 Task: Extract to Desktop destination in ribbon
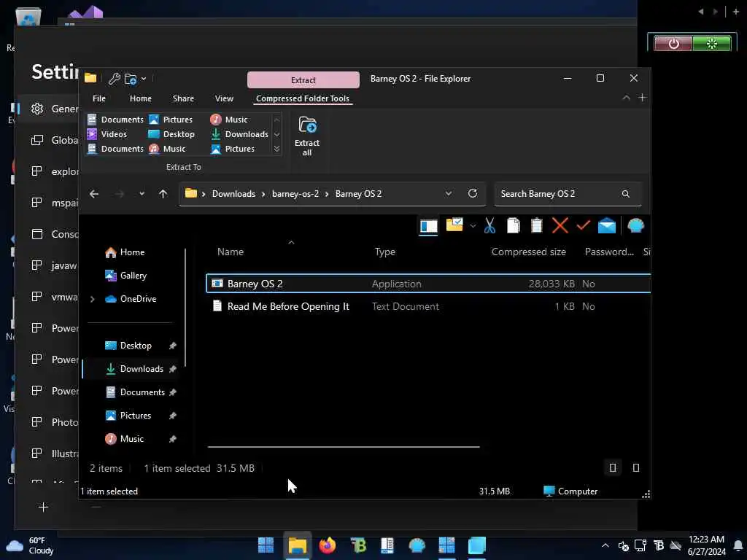[171, 134]
